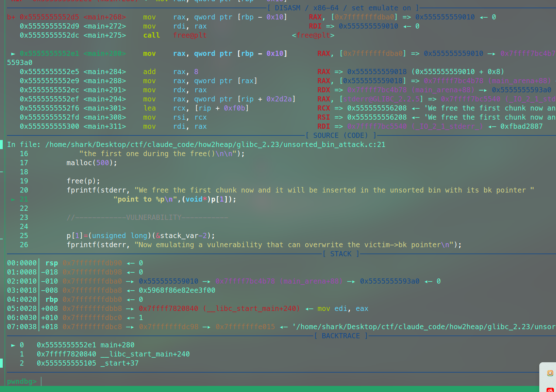556x392 pixels.
Task: Click the rsp stack entry 0x7fffffffdb90
Action: (x=92, y=263)
